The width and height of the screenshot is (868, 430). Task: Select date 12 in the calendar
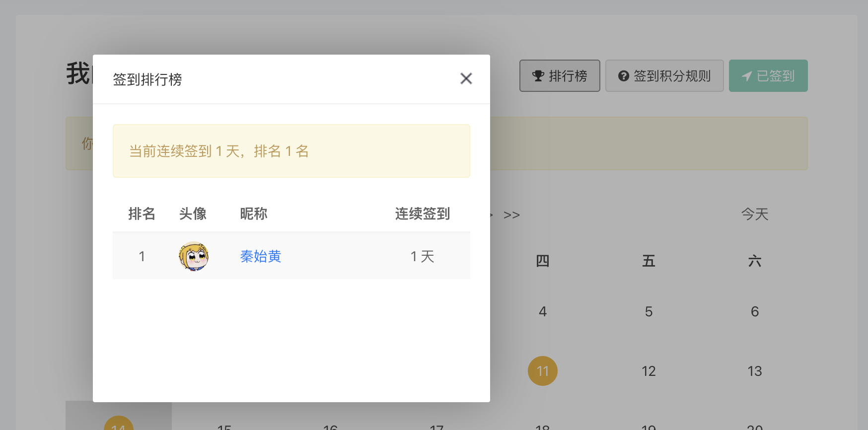pyautogui.click(x=649, y=371)
